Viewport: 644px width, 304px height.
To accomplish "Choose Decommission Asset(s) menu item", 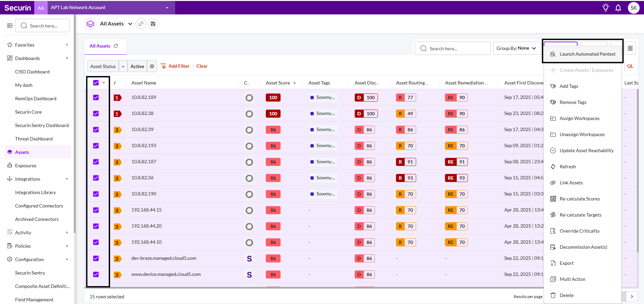I will (x=583, y=247).
